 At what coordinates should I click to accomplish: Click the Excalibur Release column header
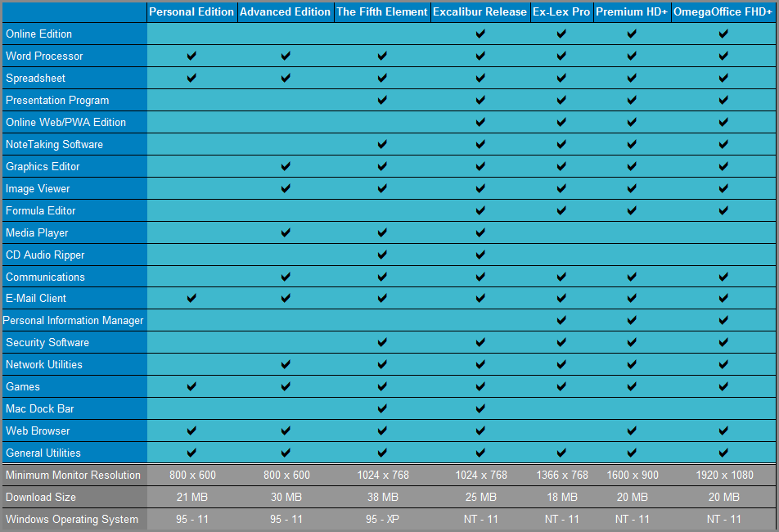480,11
